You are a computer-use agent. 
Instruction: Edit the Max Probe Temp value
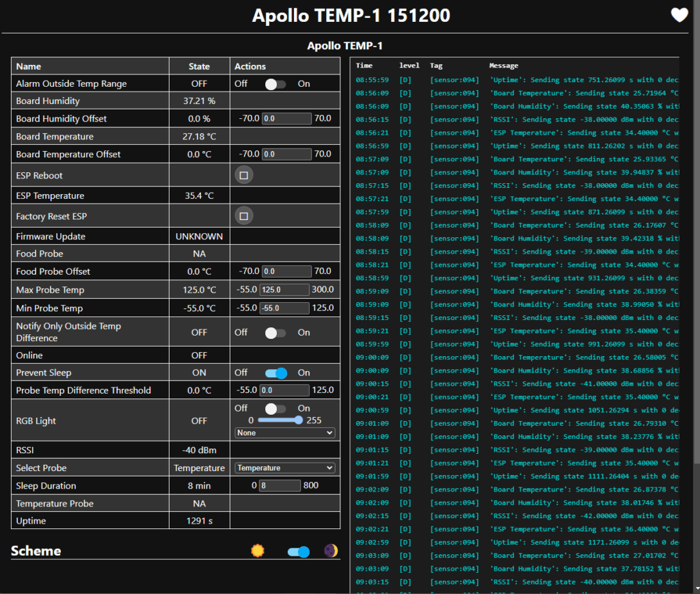[285, 289]
